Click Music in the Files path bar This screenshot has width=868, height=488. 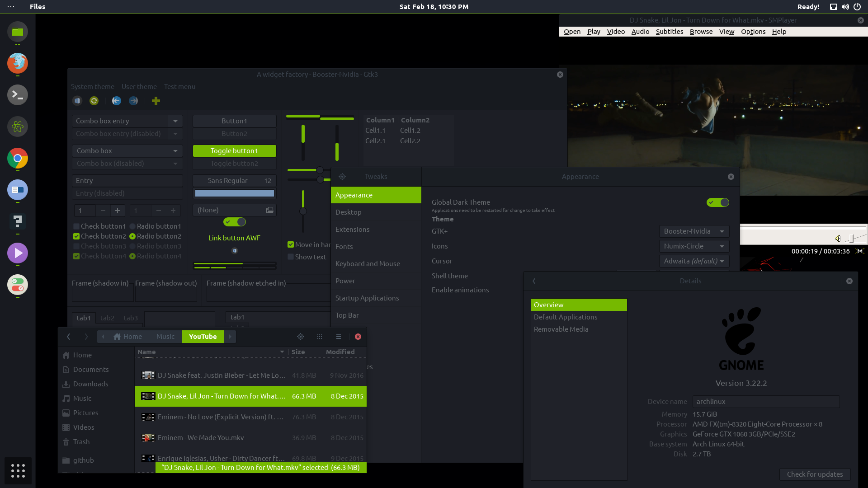[165, 337]
